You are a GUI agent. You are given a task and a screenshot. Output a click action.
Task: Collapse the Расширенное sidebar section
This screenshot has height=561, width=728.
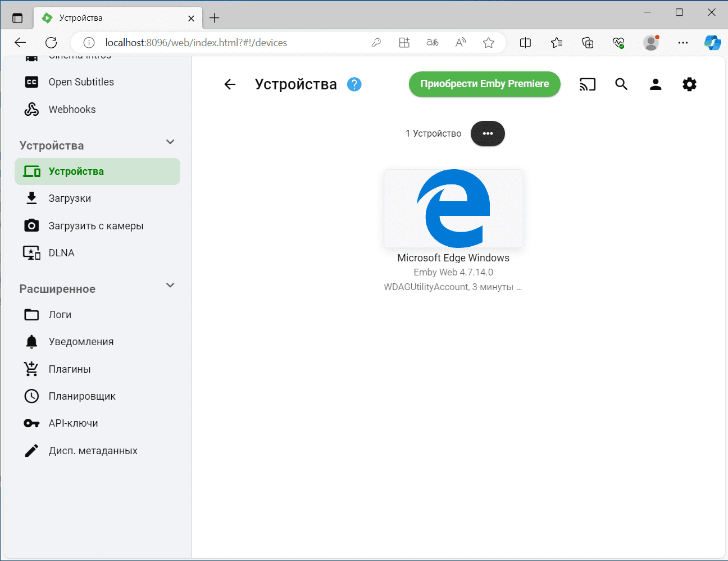click(x=170, y=286)
